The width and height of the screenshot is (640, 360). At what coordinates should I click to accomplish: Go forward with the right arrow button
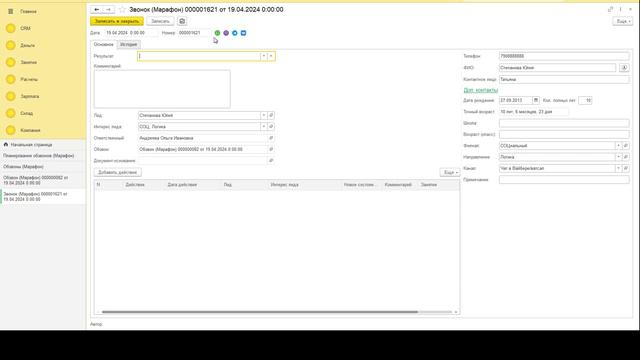pos(109,9)
